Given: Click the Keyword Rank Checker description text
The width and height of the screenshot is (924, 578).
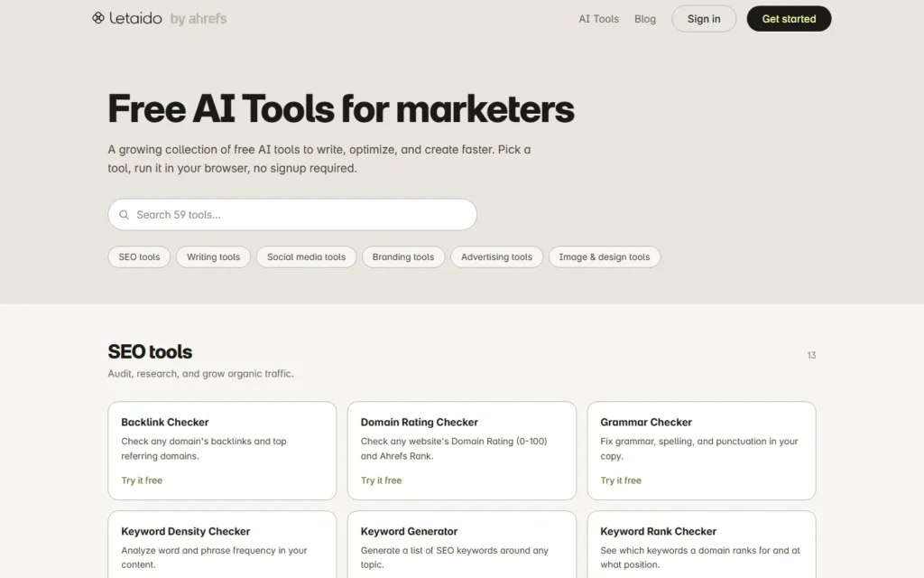Looking at the screenshot, I should 700,557.
